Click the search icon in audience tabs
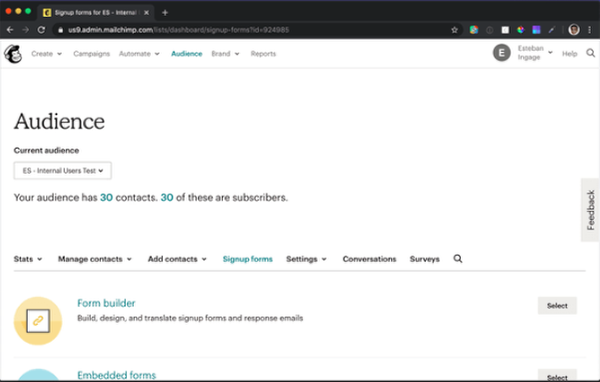The image size is (600, 382). coord(458,259)
